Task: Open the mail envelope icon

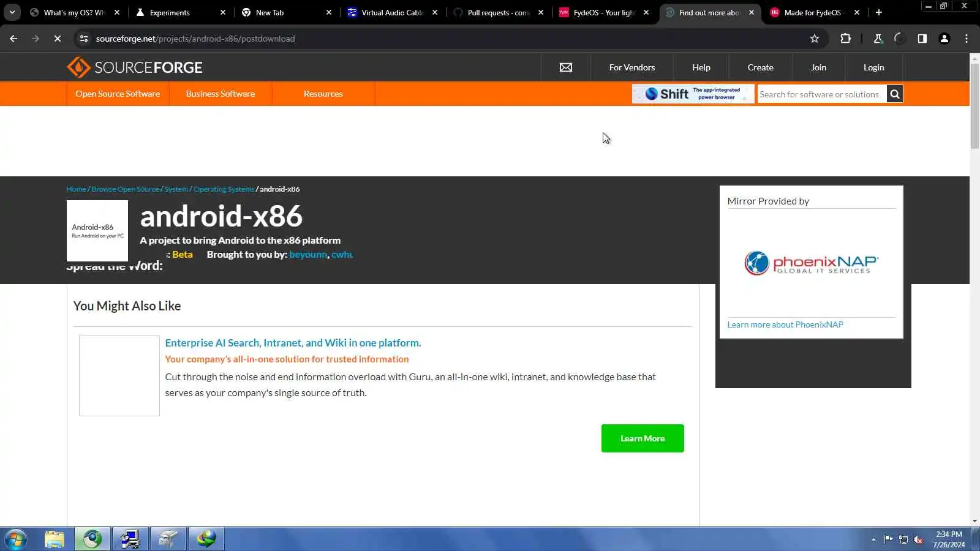Action: pyautogui.click(x=566, y=67)
